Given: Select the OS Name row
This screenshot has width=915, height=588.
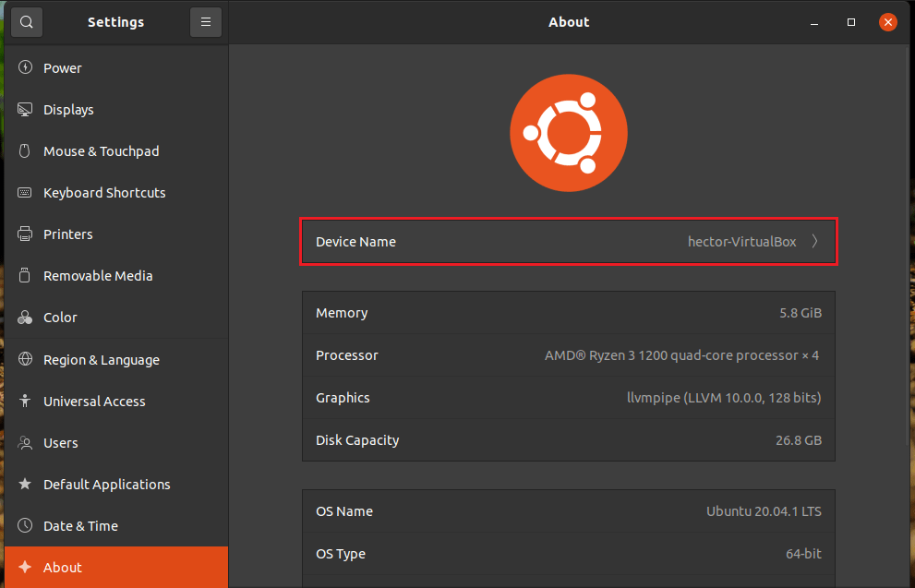Looking at the screenshot, I should coord(569,511).
